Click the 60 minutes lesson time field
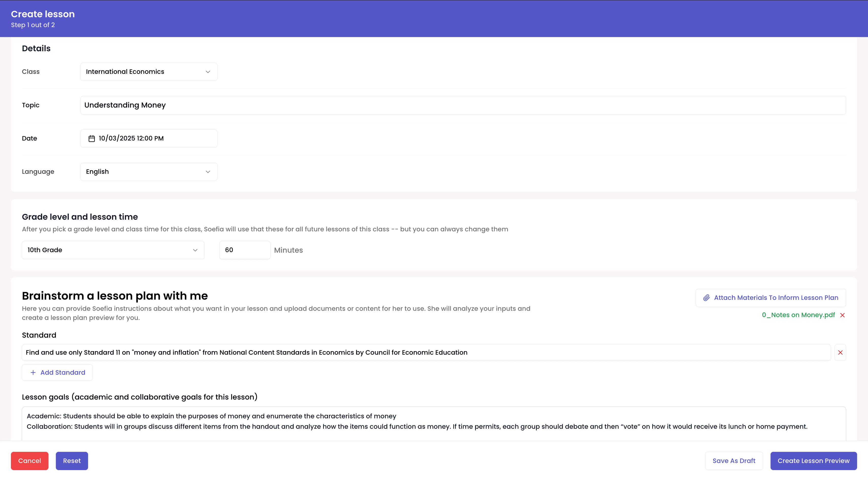The height and width of the screenshot is (481, 868). pyautogui.click(x=244, y=250)
